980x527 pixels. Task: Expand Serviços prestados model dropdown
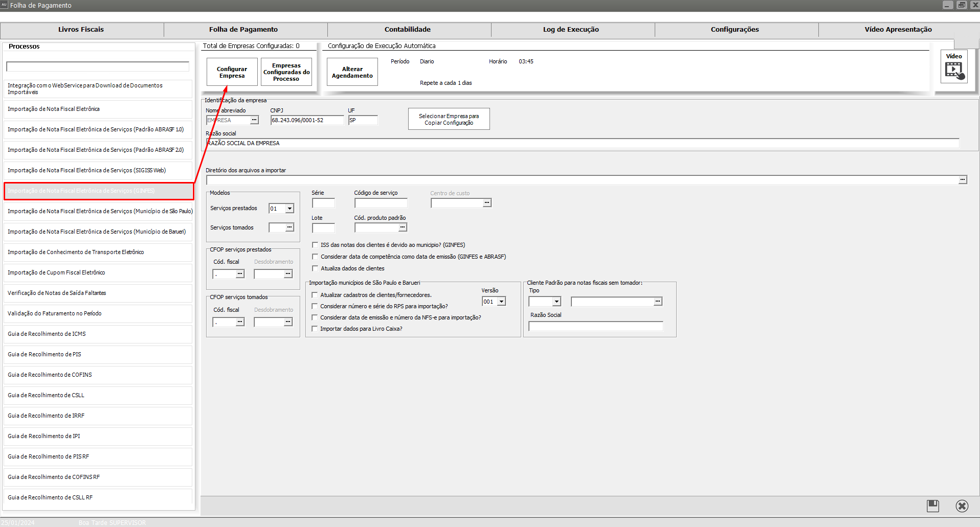(289, 209)
